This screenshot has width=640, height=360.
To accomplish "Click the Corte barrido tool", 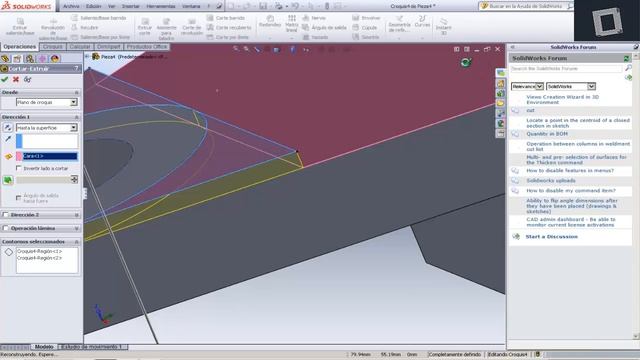I will 226,18.
